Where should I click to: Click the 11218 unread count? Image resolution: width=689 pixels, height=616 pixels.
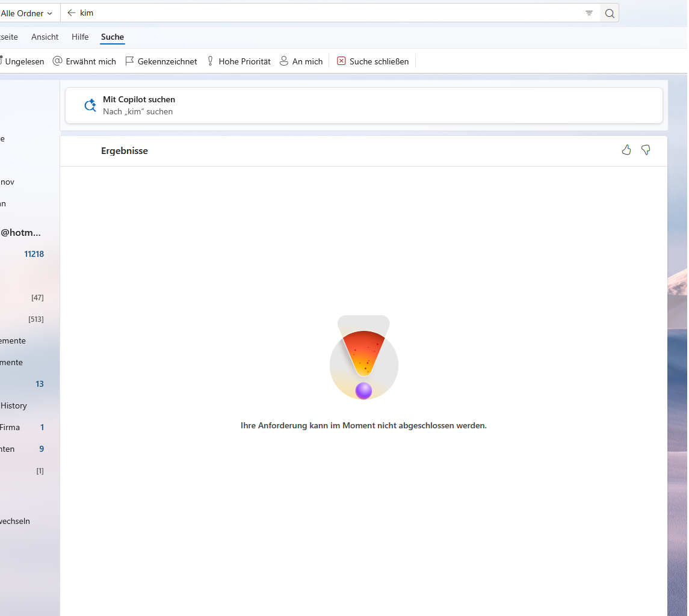34,254
